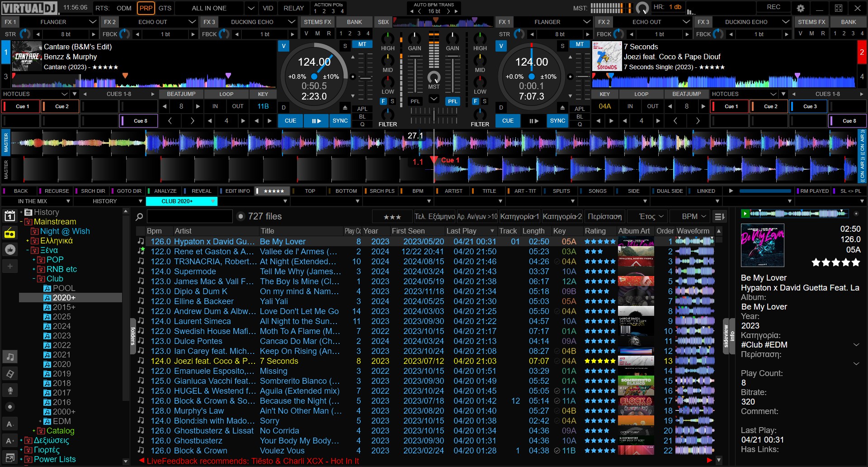
Task: Click the add (+) sidebar icon
Action: tap(9, 267)
